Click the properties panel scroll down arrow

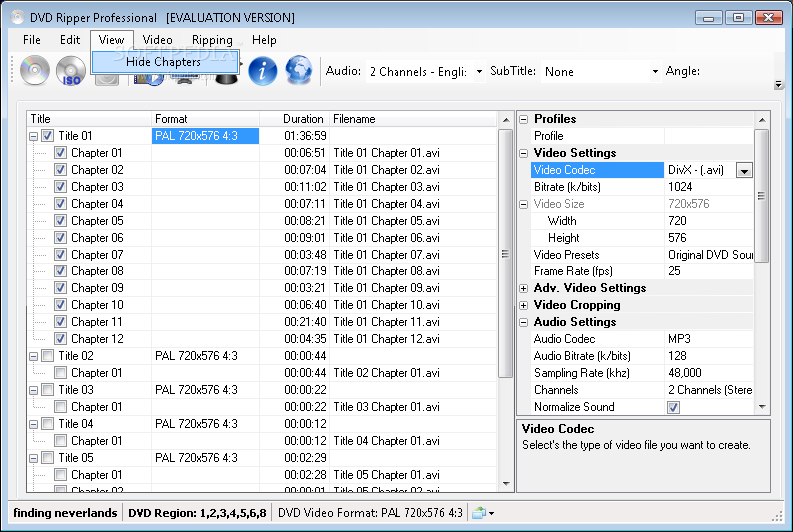pos(762,407)
